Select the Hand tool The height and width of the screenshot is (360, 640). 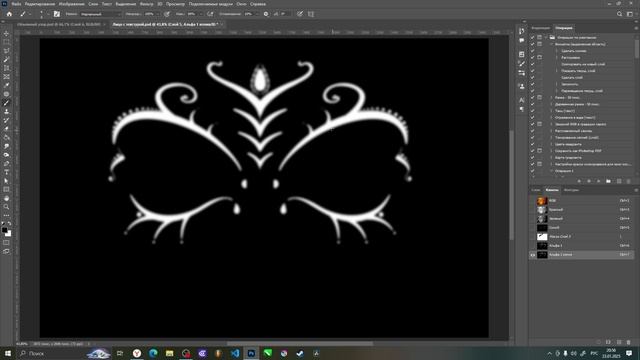[6, 198]
